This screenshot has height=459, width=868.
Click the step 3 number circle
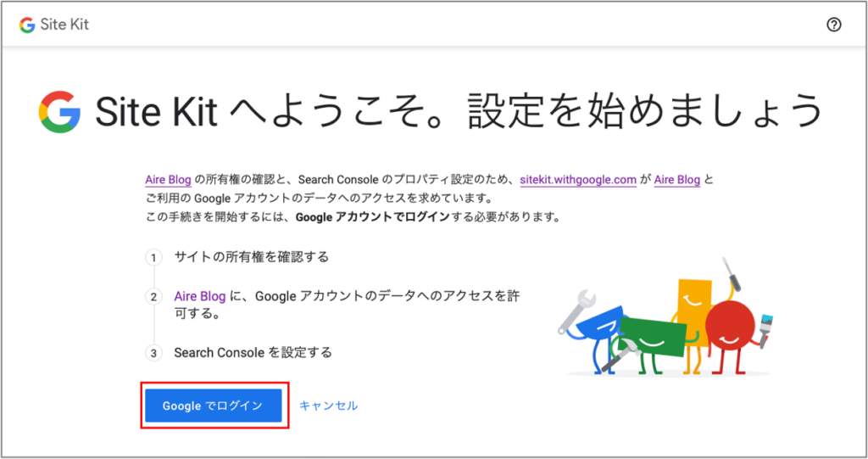coord(154,353)
